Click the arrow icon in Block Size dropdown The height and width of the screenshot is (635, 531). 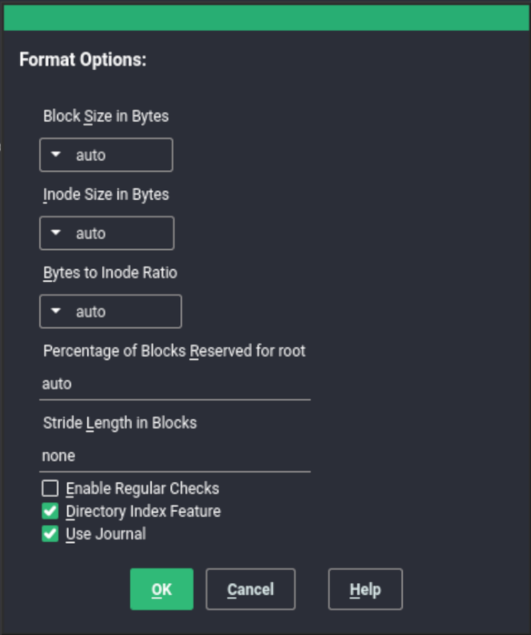[x=56, y=154]
